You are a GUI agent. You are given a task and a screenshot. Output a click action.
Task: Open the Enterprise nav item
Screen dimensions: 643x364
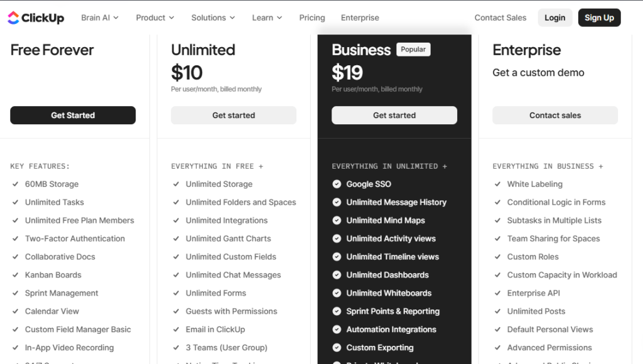[x=360, y=18]
